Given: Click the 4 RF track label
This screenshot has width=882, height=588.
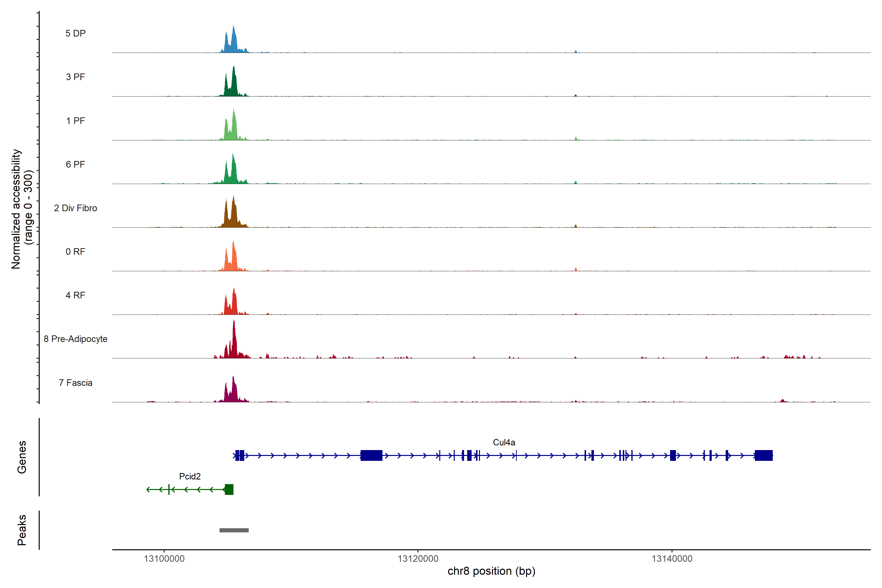Looking at the screenshot, I should [75, 295].
